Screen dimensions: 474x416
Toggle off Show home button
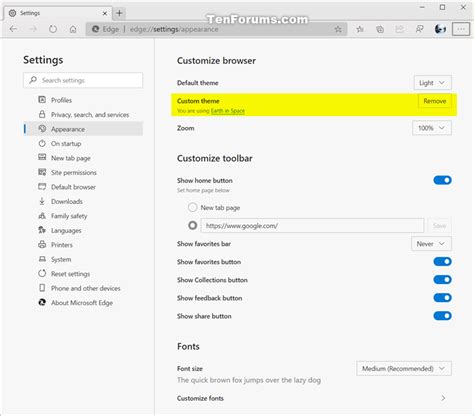[x=442, y=180]
